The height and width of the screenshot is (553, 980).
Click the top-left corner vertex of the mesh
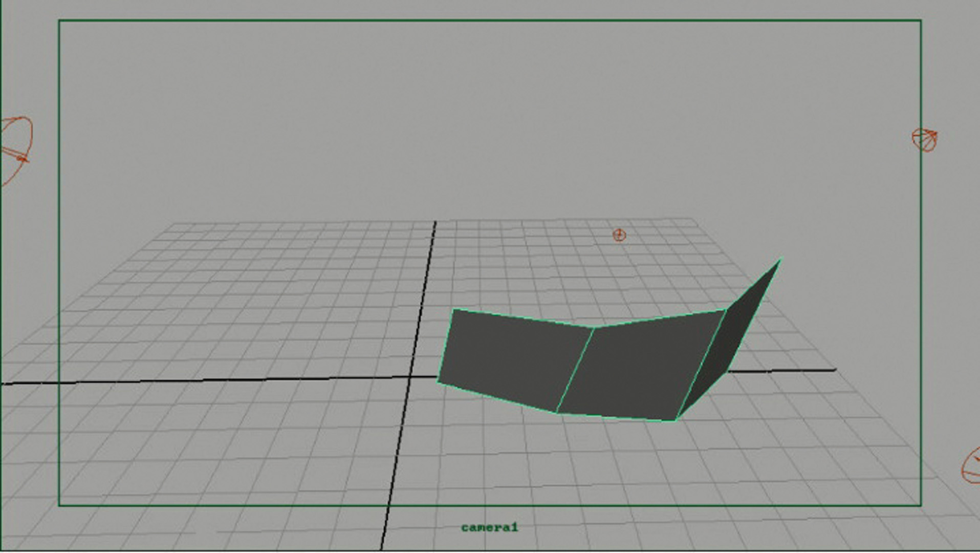453,309
